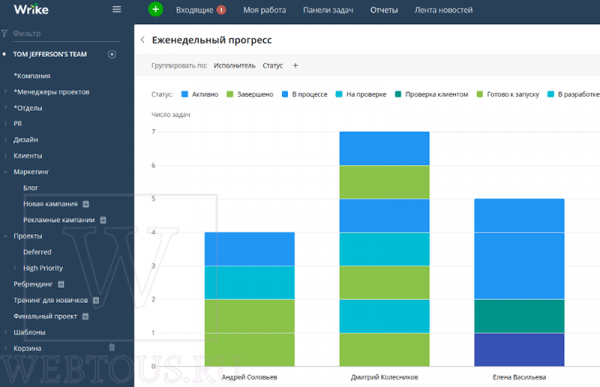Add grouping with plus after Статус

tap(295, 65)
